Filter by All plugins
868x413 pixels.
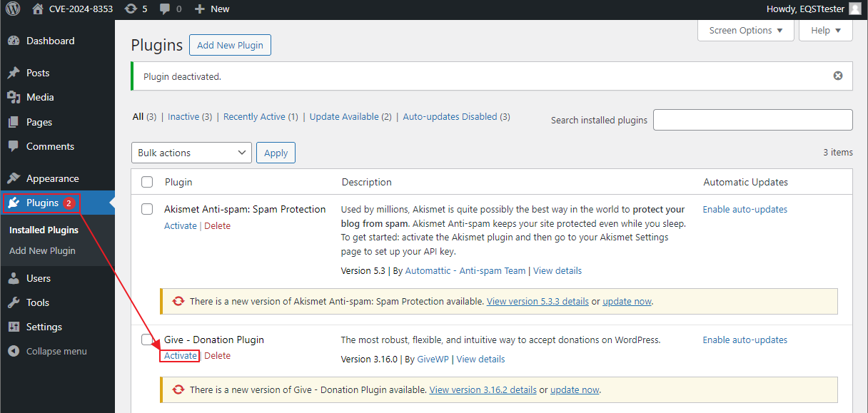pyautogui.click(x=138, y=116)
